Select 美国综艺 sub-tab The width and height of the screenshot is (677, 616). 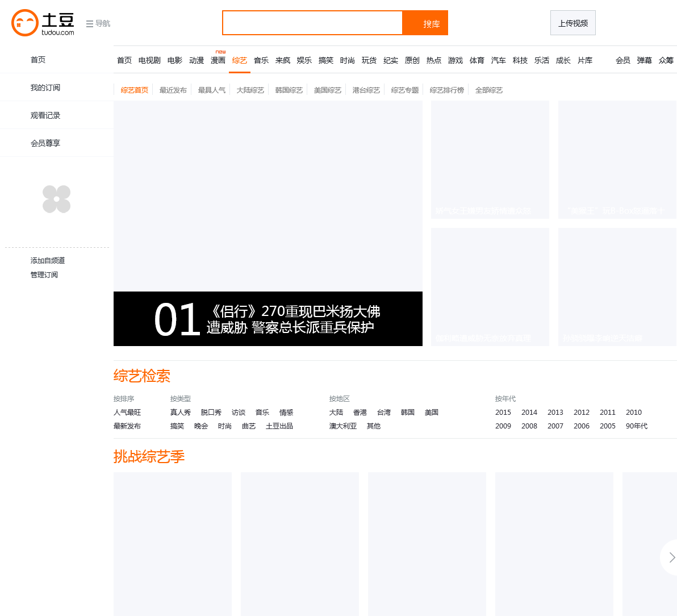pos(328,90)
